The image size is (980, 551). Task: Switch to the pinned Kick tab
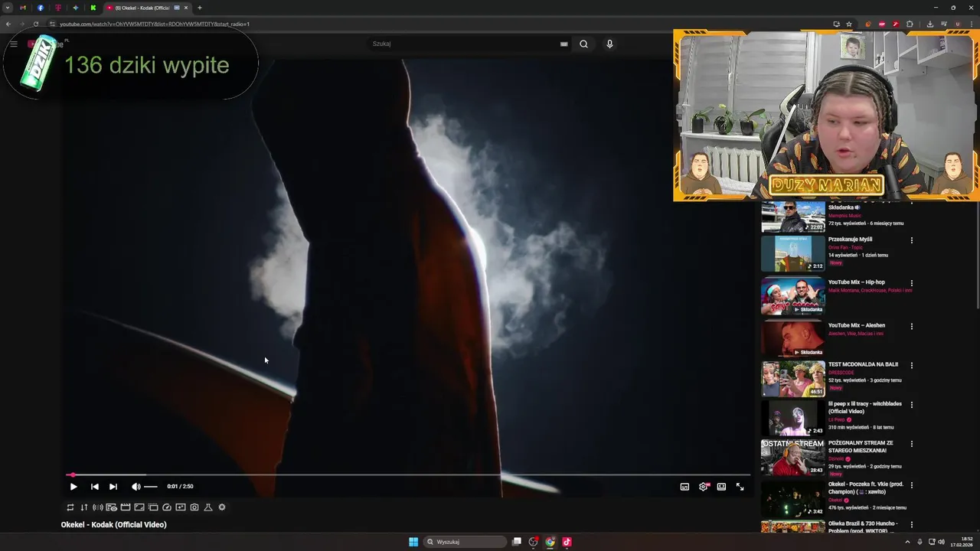coord(93,8)
